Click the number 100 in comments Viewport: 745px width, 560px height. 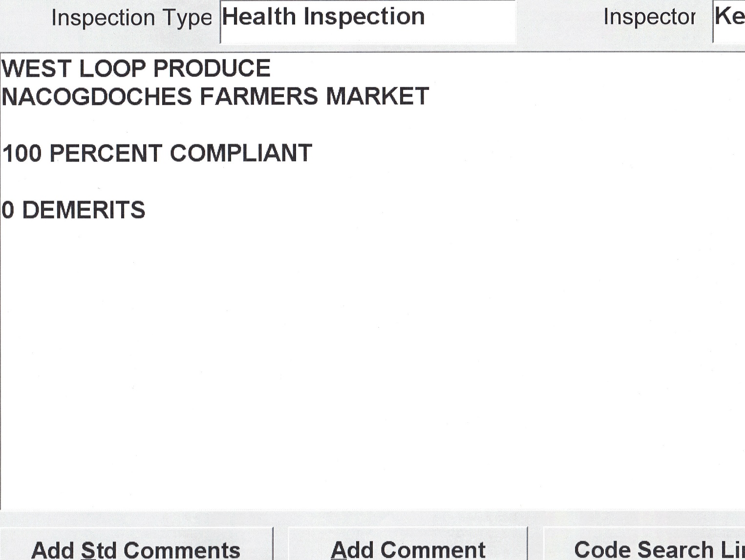[22, 153]
